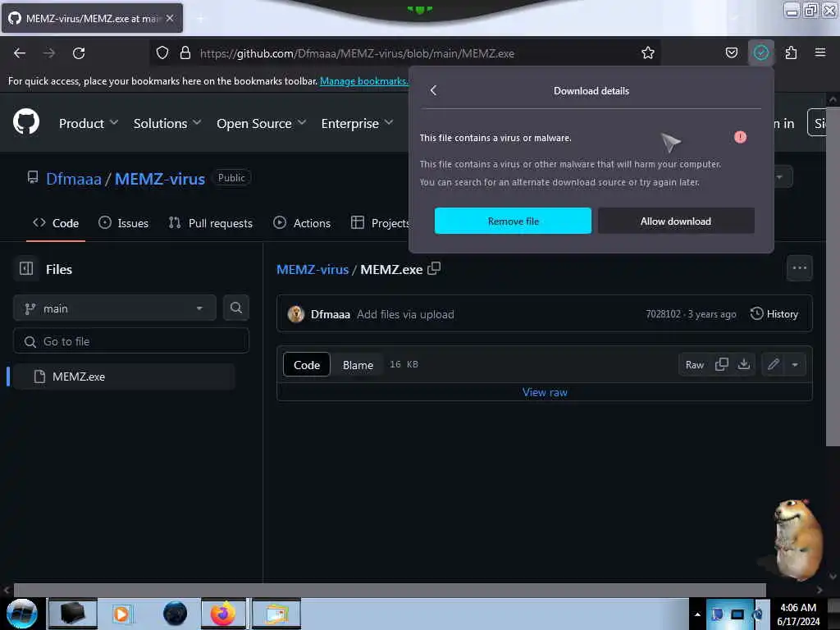Open the main branch selector dropdown

click(x=115, y=308)
